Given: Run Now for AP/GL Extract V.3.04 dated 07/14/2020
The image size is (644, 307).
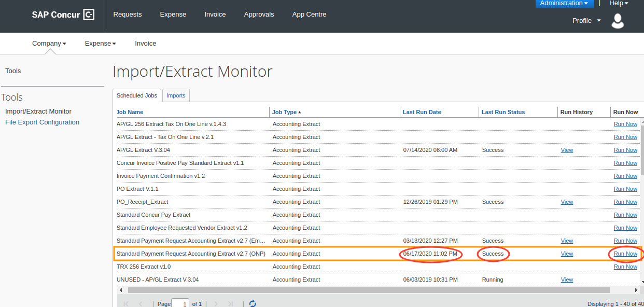Looking at the screenshot, I should [625, 150].
